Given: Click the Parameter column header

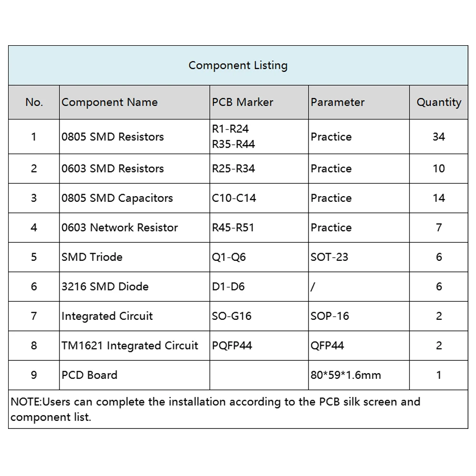Looking at the screenshot, I should 337,102.
